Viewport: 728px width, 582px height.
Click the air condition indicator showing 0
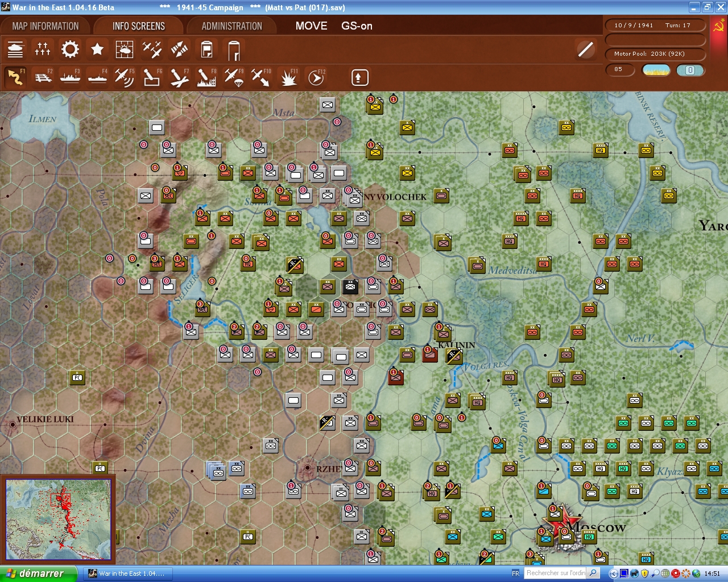pyautogui.click(x=690, y=70)
